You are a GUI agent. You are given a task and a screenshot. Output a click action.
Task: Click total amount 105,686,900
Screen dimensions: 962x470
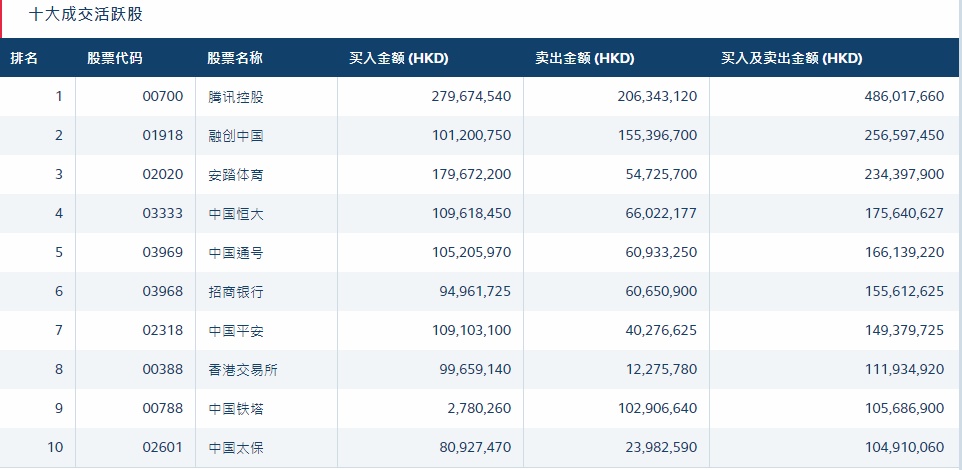click(x=904, y=408)
